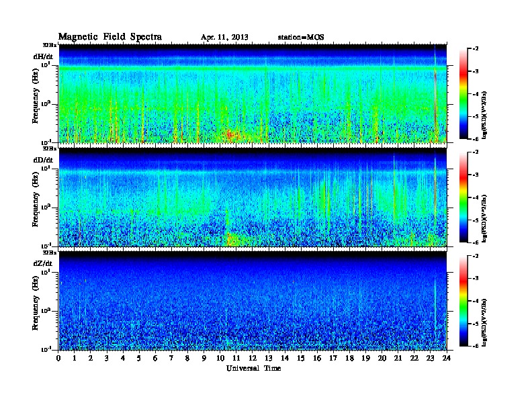Click the "dH/dt" panel label
Image resolution: width=532 pixels, height=411 pixels.
43,56
